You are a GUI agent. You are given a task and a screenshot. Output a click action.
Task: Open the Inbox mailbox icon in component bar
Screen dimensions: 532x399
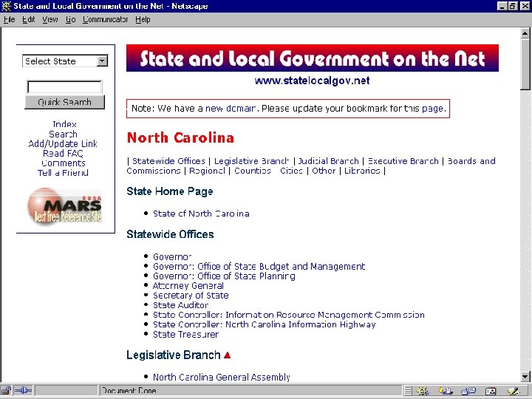click(x=445, y=391)
